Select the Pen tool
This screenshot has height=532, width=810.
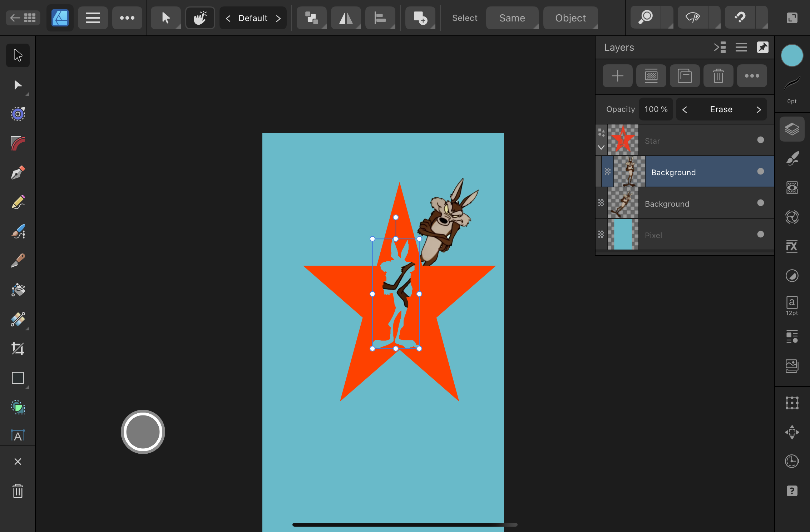tap(18, 173)
